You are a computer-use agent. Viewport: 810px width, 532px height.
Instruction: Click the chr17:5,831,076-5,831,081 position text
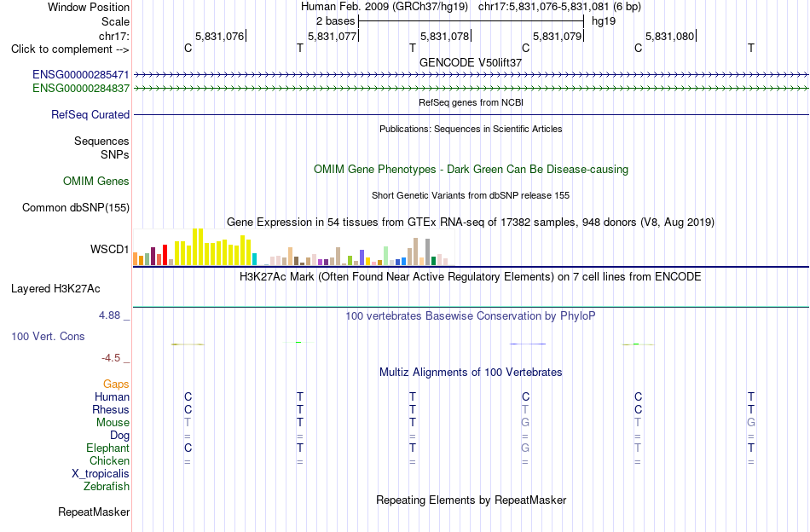pyautogui.click(x=559, y=7)
